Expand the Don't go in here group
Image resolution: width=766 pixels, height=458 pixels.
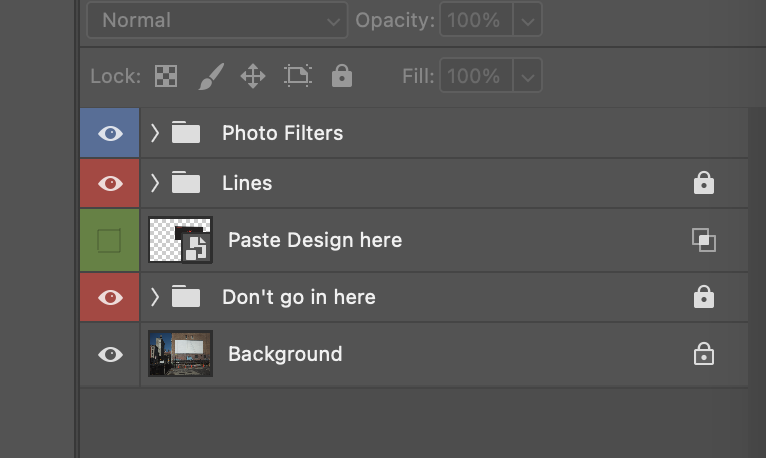click(155, 297)
